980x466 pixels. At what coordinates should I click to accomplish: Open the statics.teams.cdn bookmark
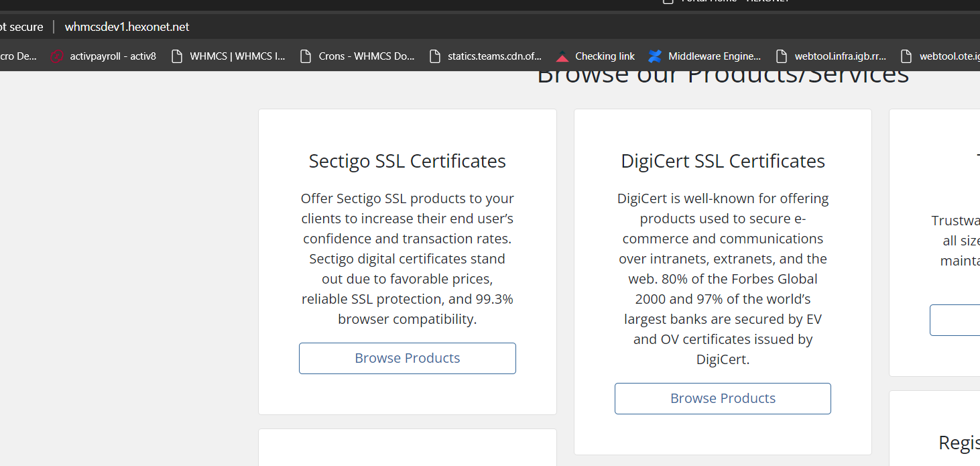coord(485,56)
